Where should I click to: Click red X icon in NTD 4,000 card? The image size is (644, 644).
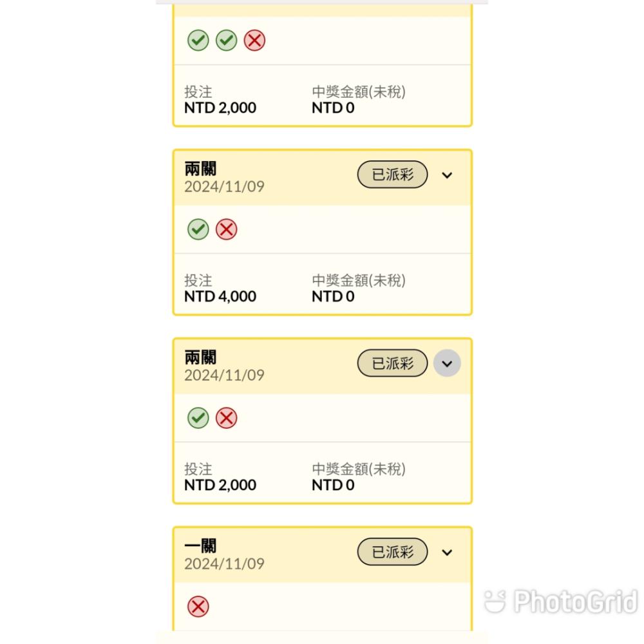226,229
